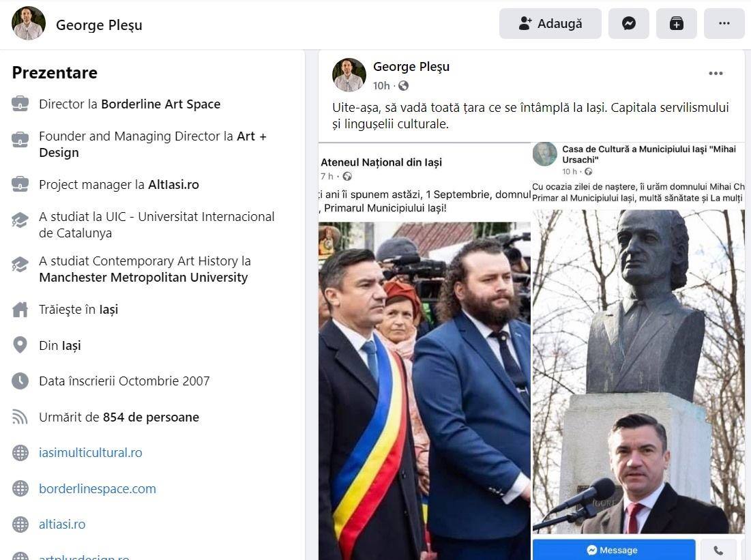The width and height of the screenshot is (751, 560).
Task: Open Messenger chat from header icon
Action: tap(628, 23)
